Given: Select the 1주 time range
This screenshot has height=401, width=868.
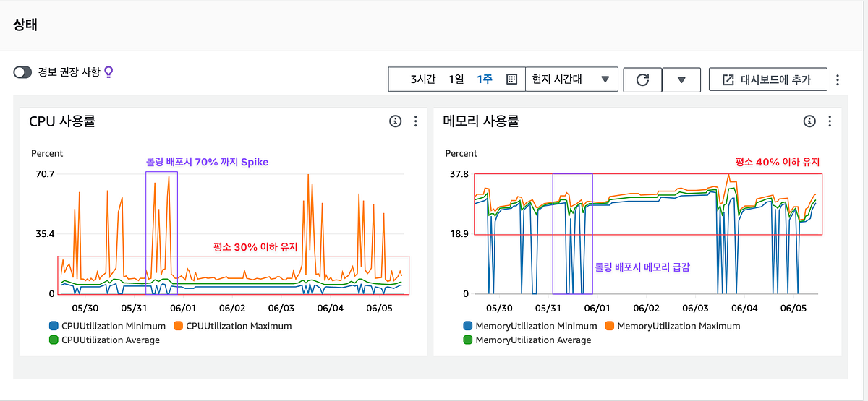Looking at the screenshot, I should [x=484, y=79].
